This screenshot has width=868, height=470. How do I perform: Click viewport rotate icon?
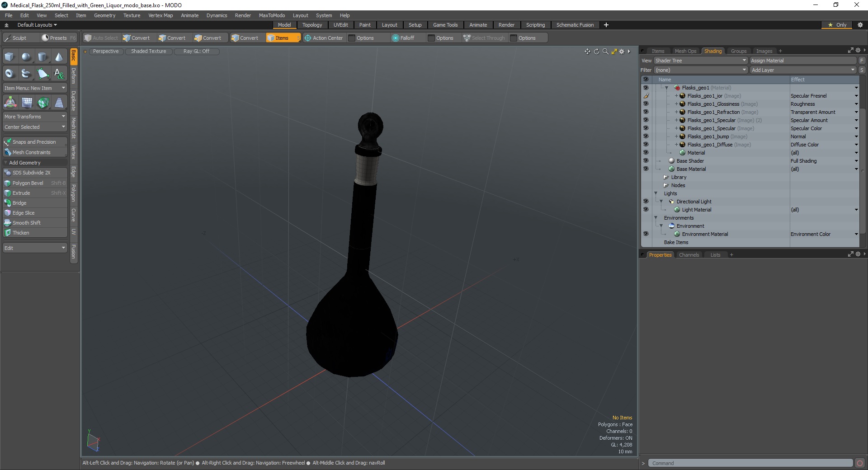click(596, 52)
